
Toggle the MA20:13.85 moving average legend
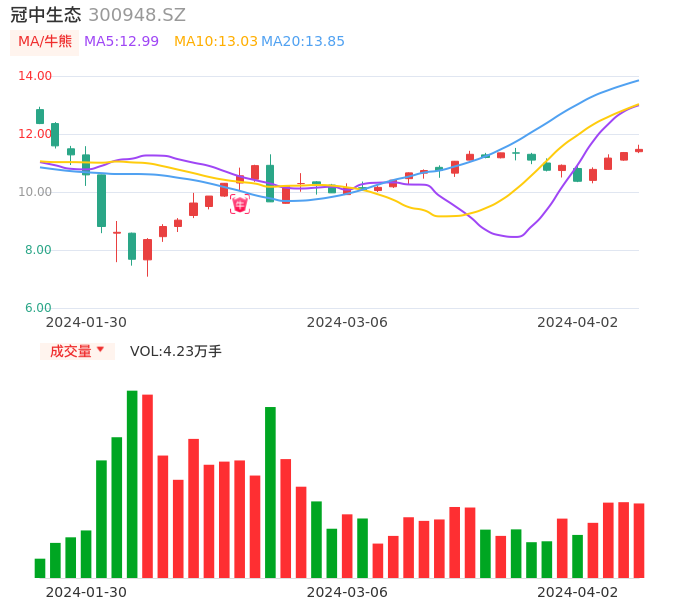303,41
